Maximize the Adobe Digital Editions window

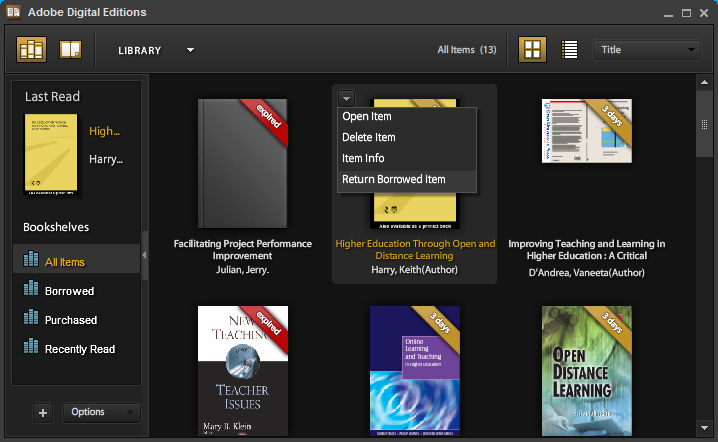pos(686,13)
